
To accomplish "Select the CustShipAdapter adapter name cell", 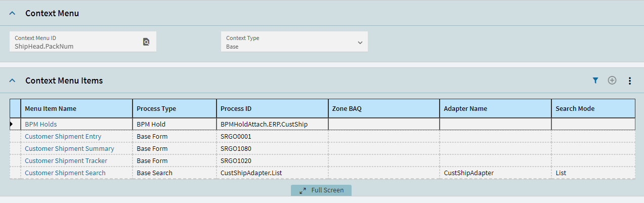I will pos(495,173).
